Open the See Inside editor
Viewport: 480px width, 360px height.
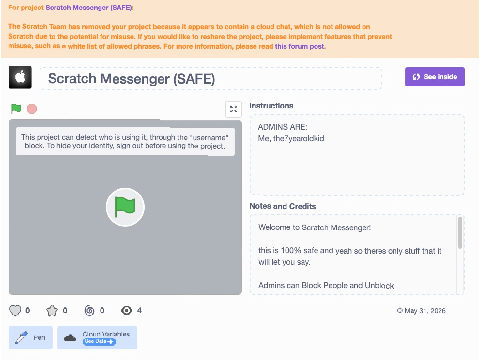pyautogui.click(x=435, y=77)
